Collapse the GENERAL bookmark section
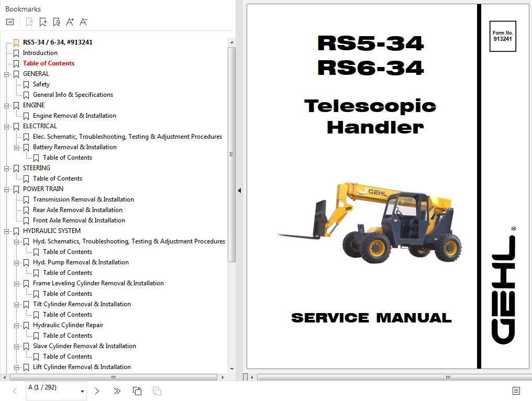This screenshot has height=401, width=532. click(6, 74)
